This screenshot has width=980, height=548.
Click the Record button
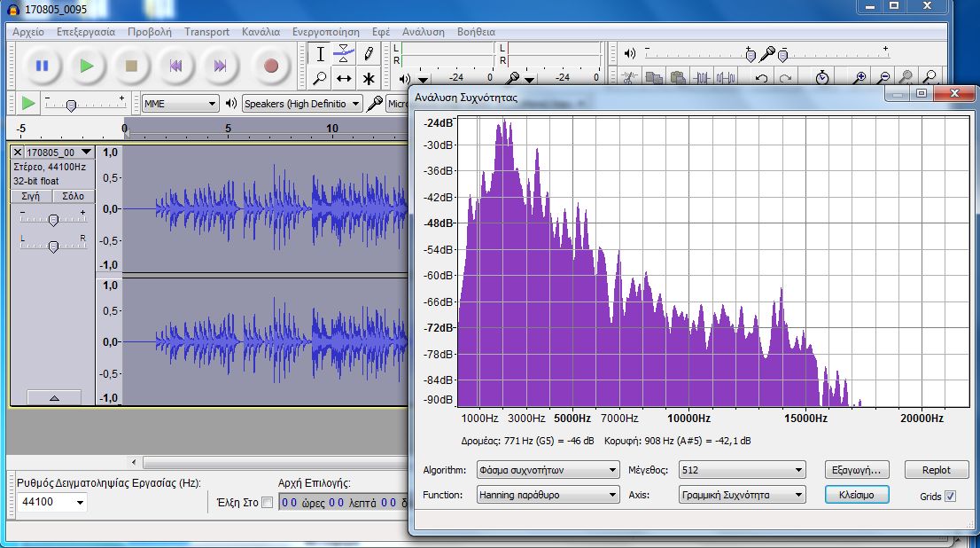(x=271, y=66)
